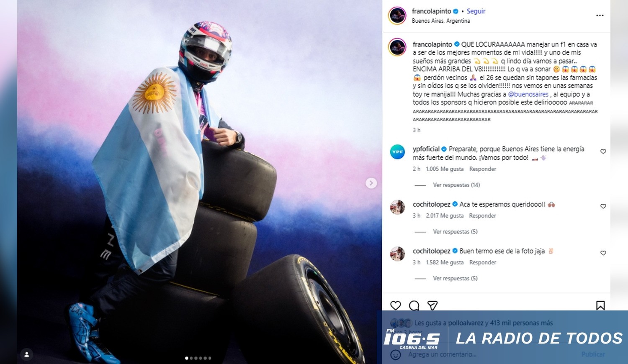
Task: Select the carousel pagination dots
Action: 198,358
